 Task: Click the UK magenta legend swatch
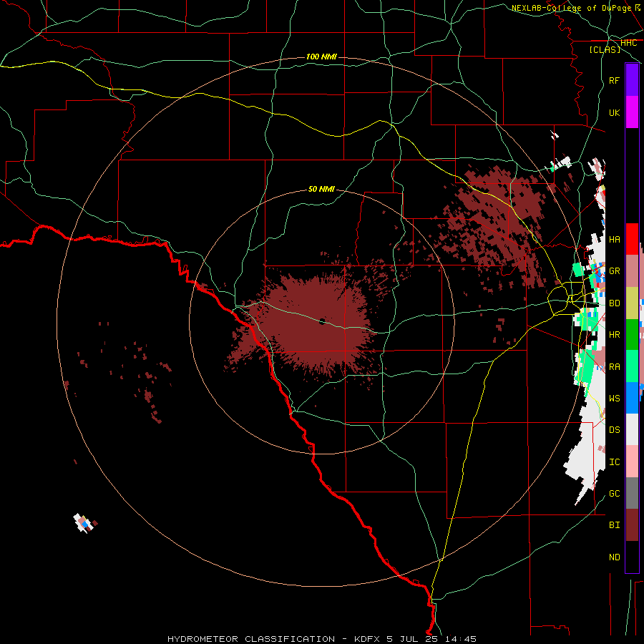click(x=632, y=112)
